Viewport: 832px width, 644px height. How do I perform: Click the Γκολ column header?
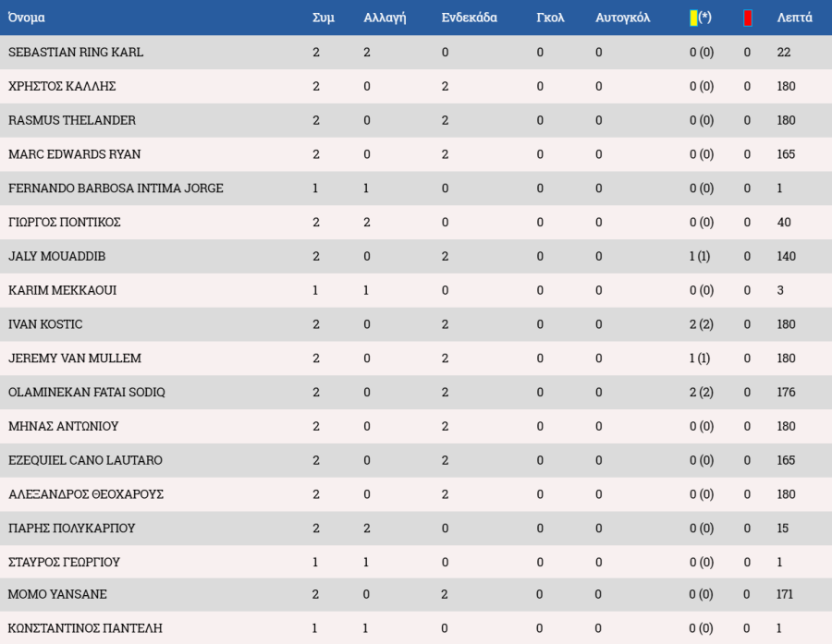550,18
